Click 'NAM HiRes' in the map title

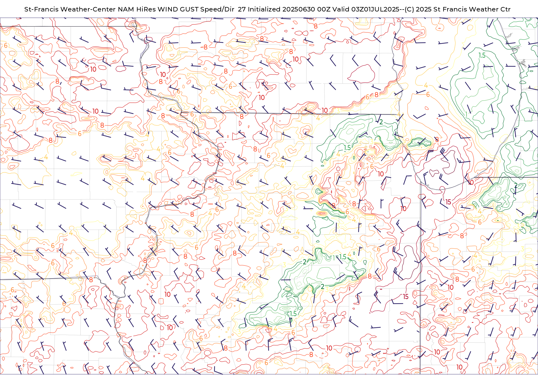[x=137, y=9]
